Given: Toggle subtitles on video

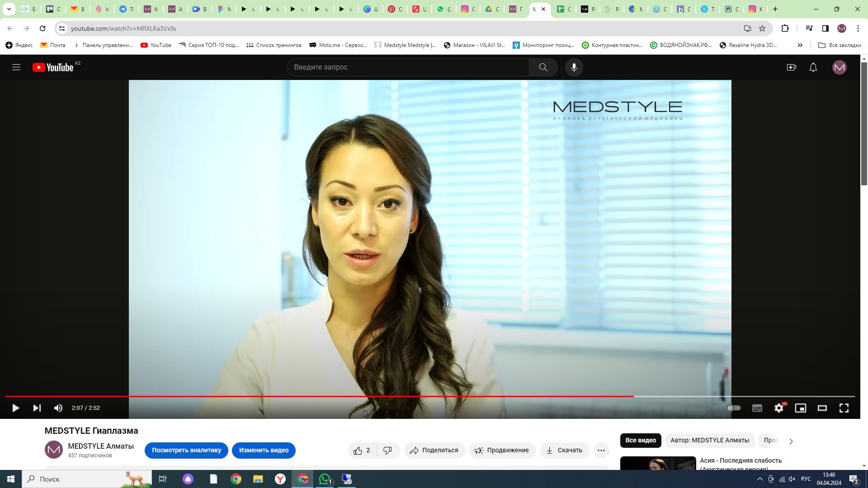Looking at the screenshot, I should (757, 408).
